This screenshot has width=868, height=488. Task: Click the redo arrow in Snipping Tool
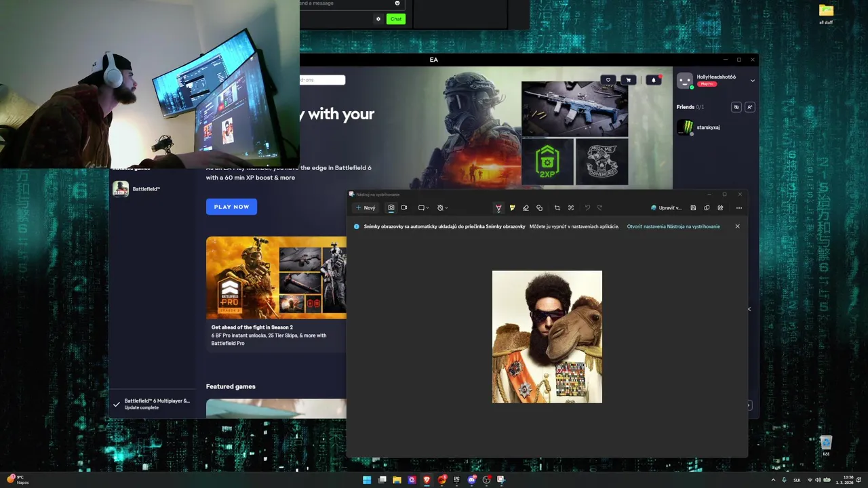coord(600,208)
